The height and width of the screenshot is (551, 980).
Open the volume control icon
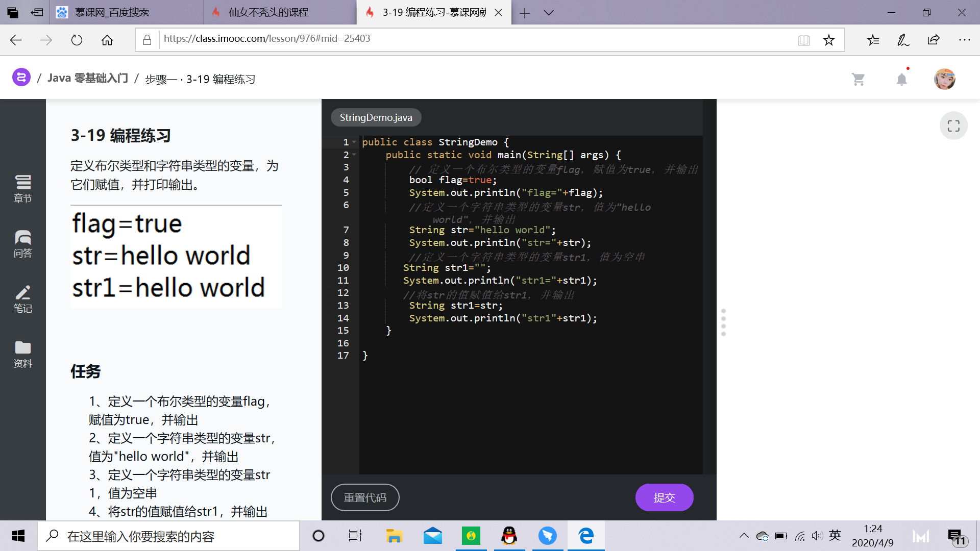tap(817, 536)
